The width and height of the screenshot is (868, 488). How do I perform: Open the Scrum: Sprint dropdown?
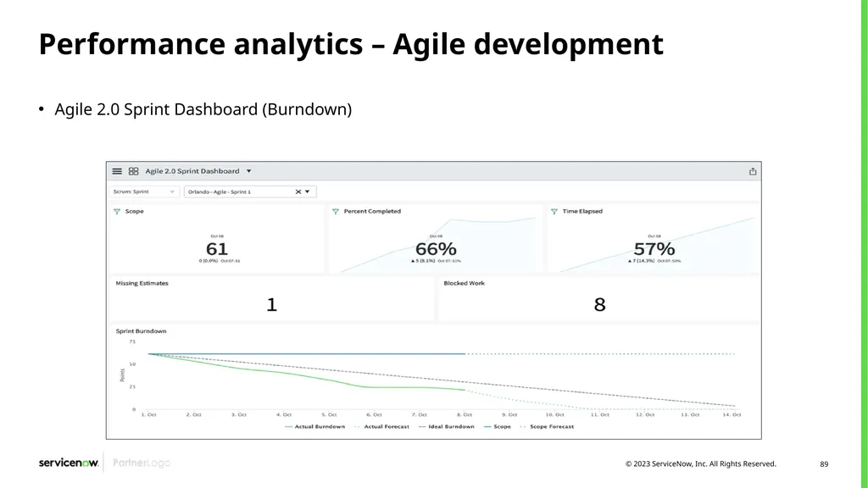click(x=144, y=192)
